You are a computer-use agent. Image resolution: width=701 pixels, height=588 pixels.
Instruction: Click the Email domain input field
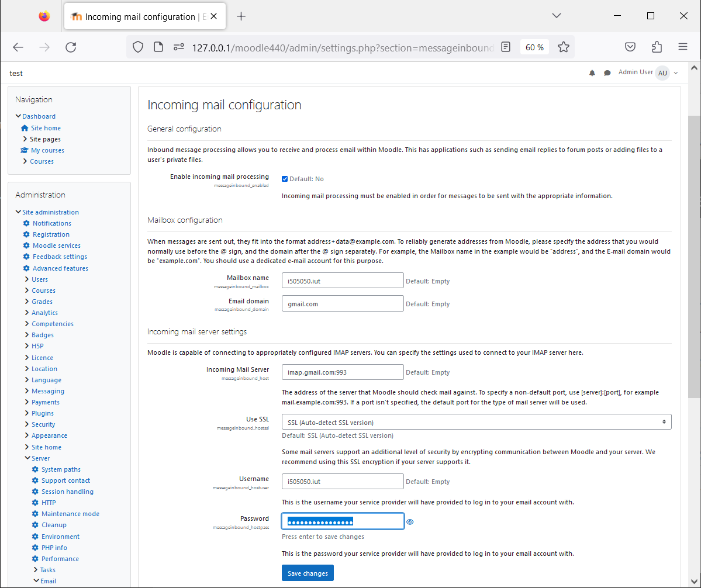[x=343, y=303]
